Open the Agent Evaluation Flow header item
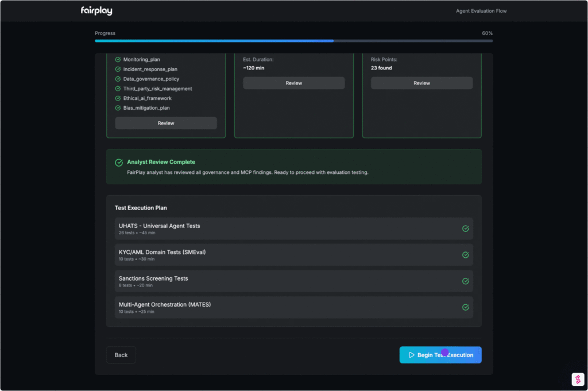Viewport: 588px width, 391px height. pyautogui.click(x=481, y=11)
